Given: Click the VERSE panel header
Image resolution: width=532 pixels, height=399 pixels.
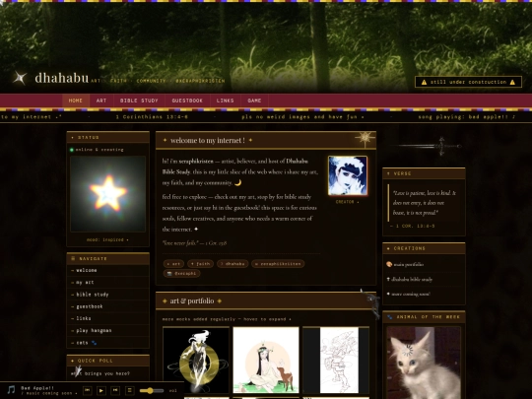Looking at the screenshot, I should (424, 173).
